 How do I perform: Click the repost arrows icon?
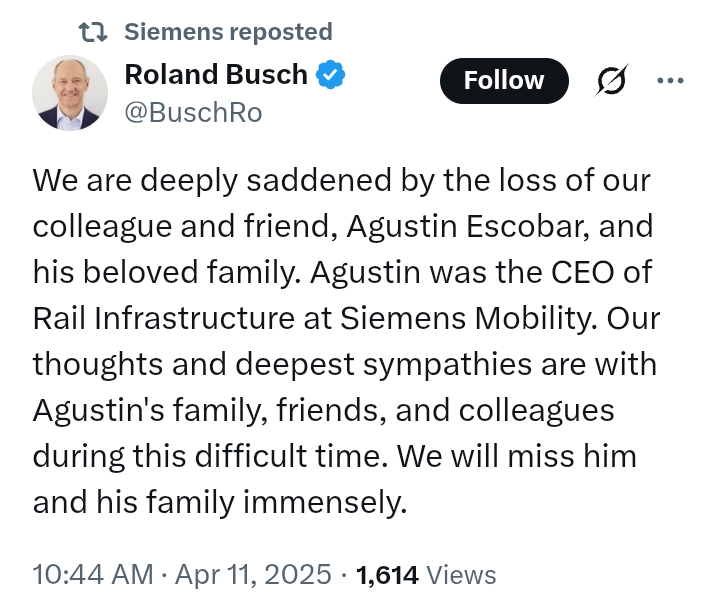pyautogui.click(x=93, y=33)
